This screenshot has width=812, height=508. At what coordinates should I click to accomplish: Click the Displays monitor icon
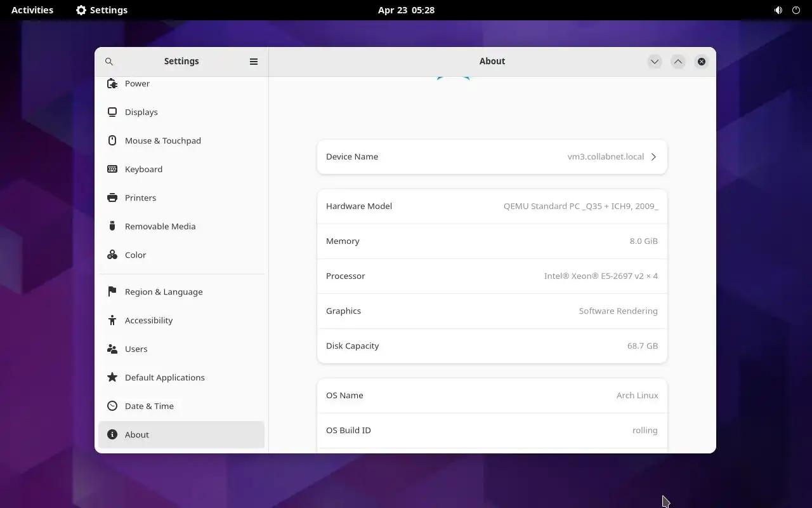click(112, 112)
